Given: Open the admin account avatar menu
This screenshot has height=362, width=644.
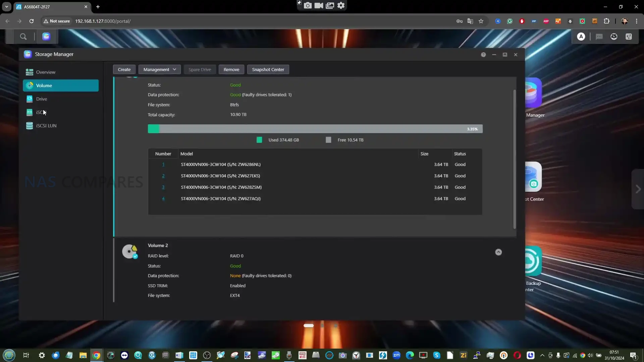Looking at the screenshot, I should 581,37.
